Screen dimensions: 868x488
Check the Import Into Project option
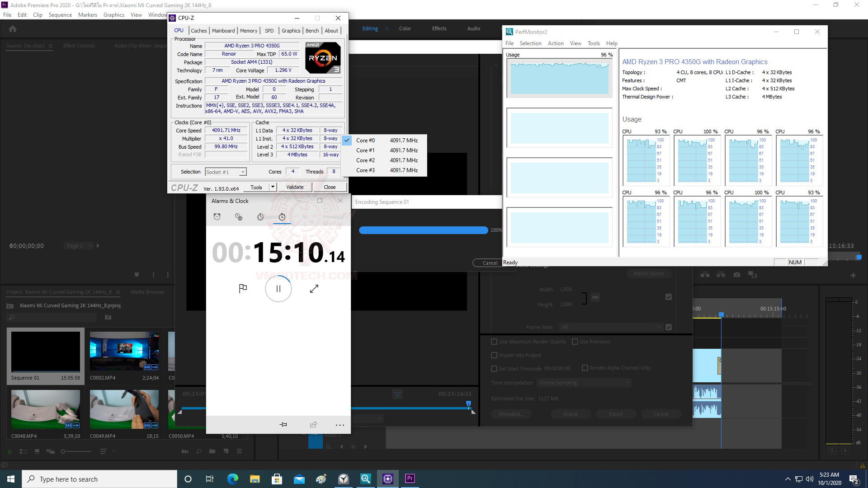(x=494, y=355)
